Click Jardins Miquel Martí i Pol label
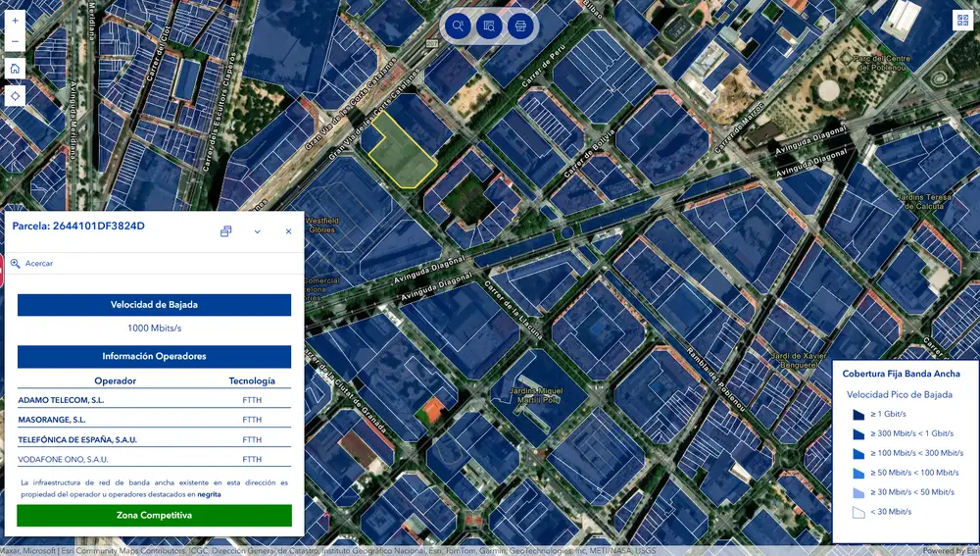The image size is (980, 556). tap(536, 395)
